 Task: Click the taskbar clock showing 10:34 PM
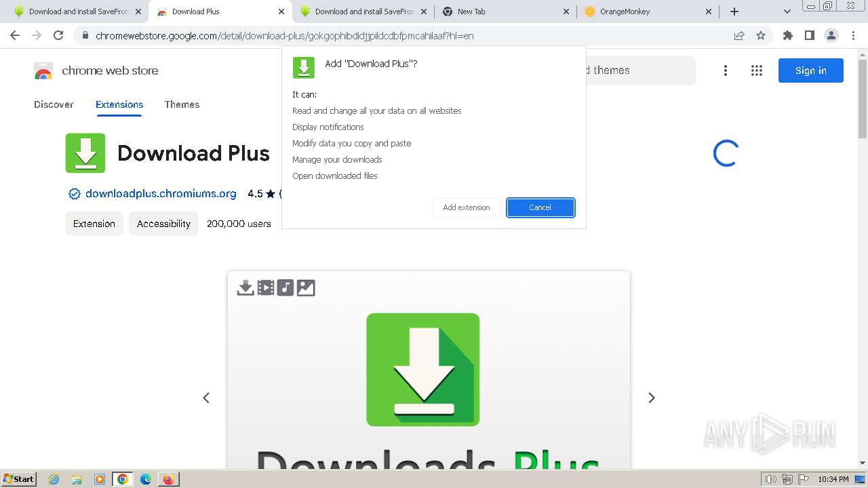[x=833, y=479]
